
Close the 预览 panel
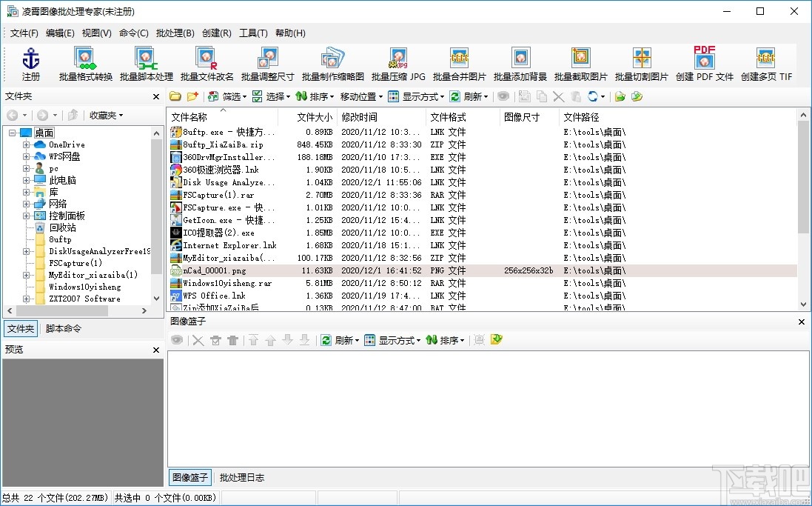[x=156, y=350]
